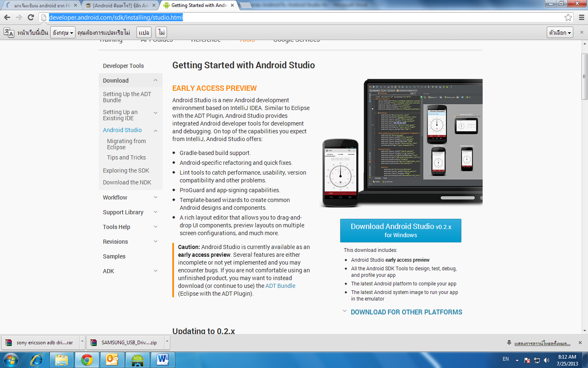588x368 pixels.
Task: Expand DOWNLOAD FOR OTHER PLATFORMS
Action: coord(406,312)
